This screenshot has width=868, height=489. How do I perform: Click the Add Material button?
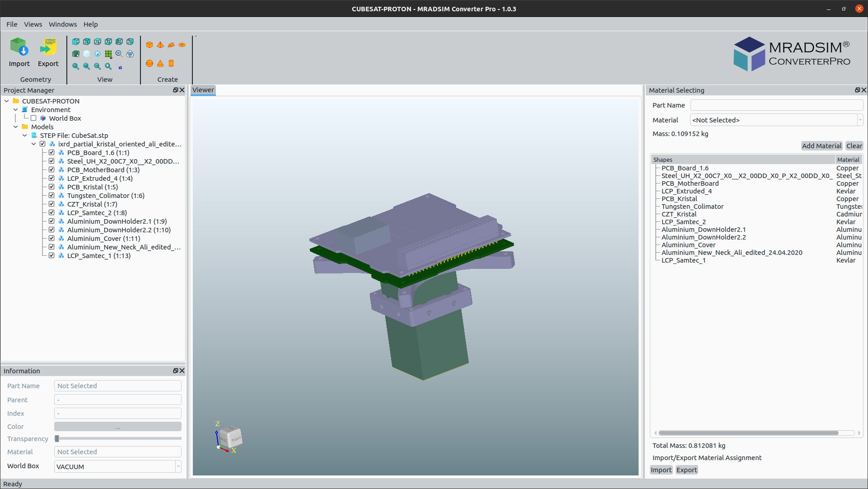[x=821, y=146]
